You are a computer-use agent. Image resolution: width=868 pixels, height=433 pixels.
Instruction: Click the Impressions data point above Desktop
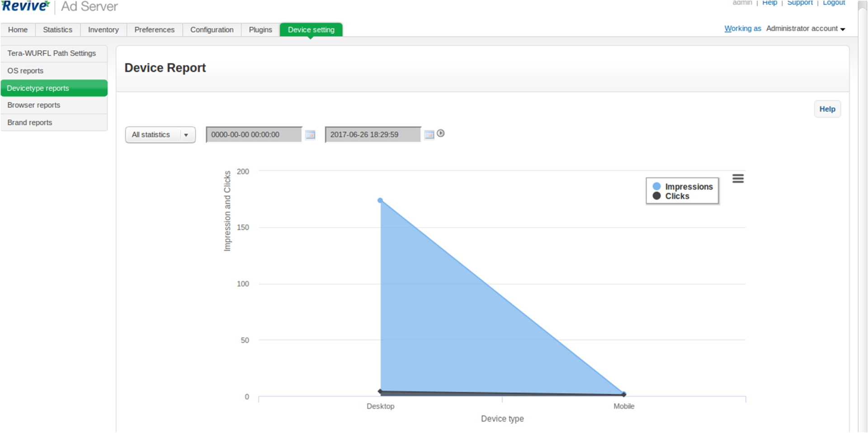click(380, 200)
